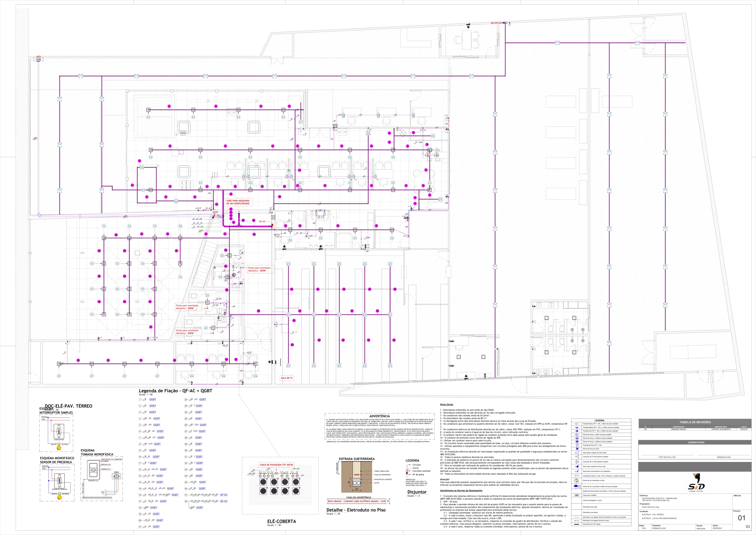Click the 'ADVERTÊNCIA' heading

(x=379, y=416)
